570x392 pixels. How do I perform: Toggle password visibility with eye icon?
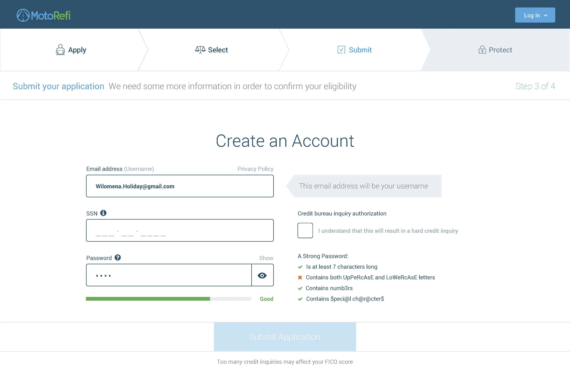[262, 275]
